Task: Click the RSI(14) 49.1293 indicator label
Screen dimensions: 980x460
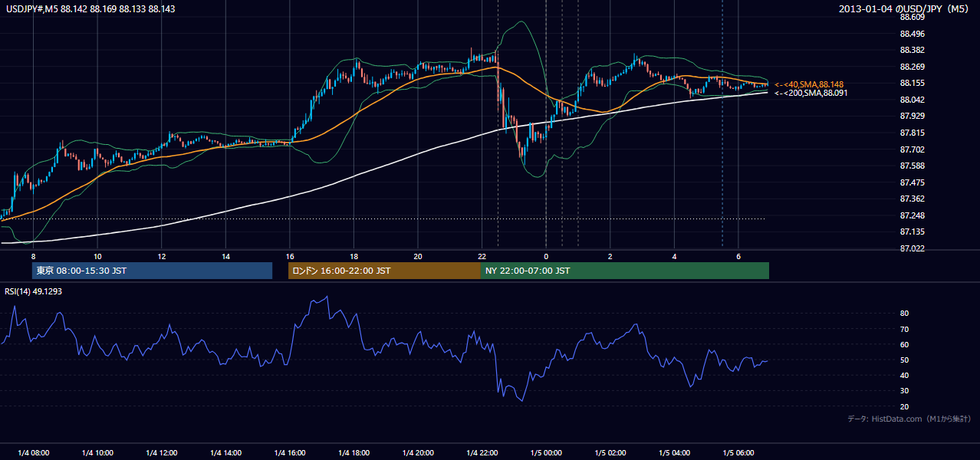Action: 34,291
